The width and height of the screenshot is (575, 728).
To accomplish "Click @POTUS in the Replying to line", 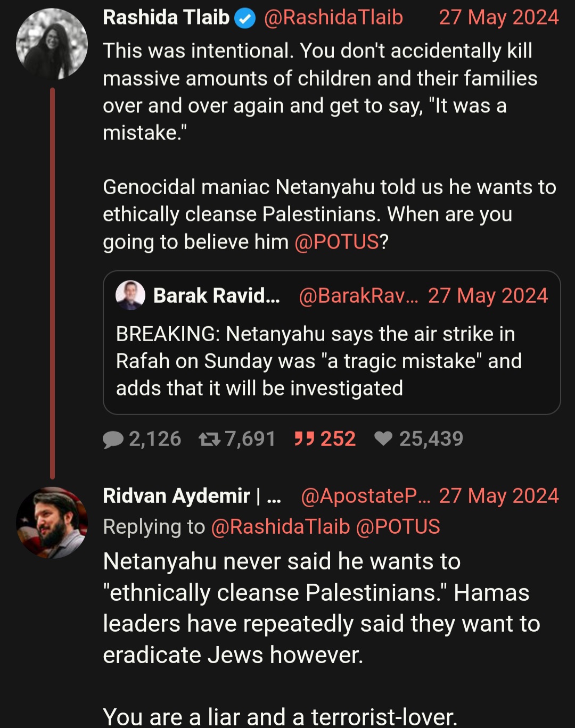I will coord(398,527).
